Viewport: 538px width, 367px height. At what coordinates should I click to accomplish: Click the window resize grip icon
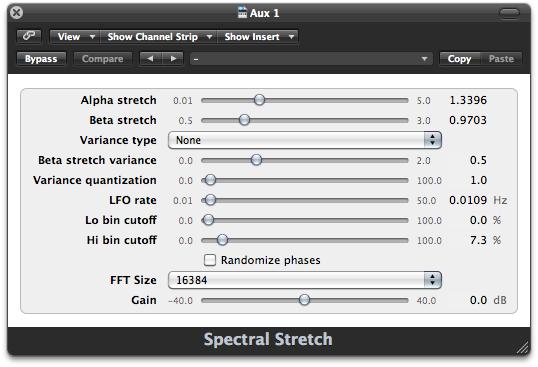523,348
